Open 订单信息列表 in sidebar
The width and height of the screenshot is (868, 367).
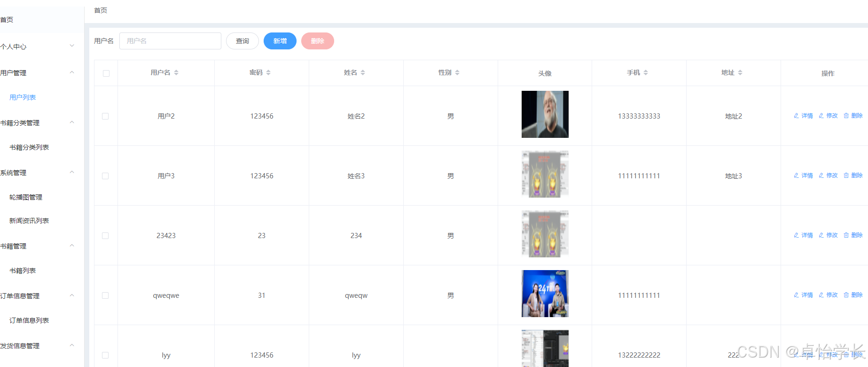click(29, 320)
